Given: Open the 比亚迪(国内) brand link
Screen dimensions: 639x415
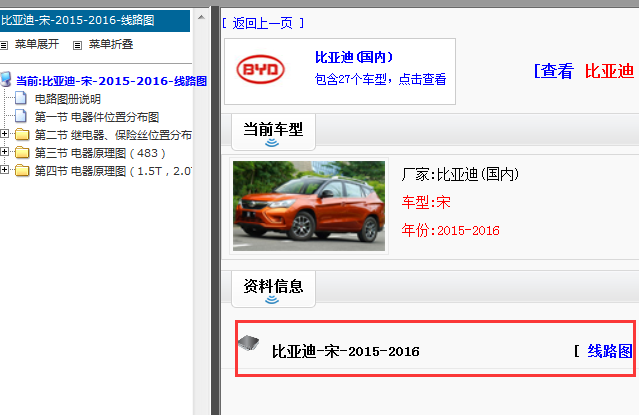Looking at the screenshot, I should click(x=354, y=57).
